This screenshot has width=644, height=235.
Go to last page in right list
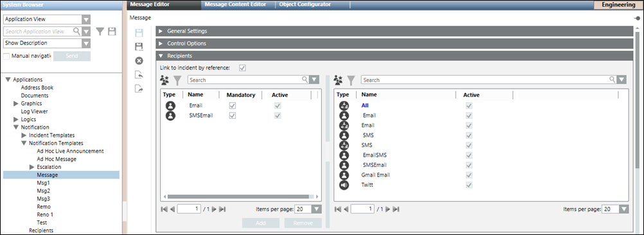pyautogui.click(x=395, y=209)
